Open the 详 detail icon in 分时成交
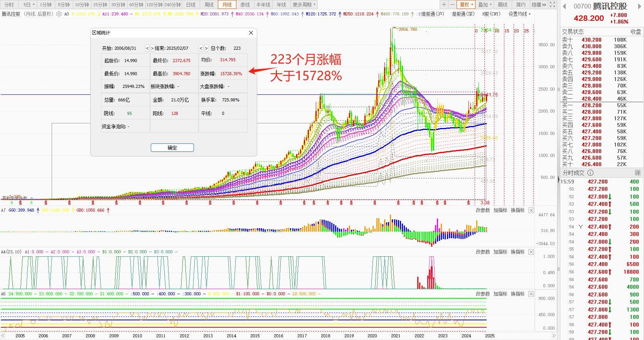 (637, 173)
